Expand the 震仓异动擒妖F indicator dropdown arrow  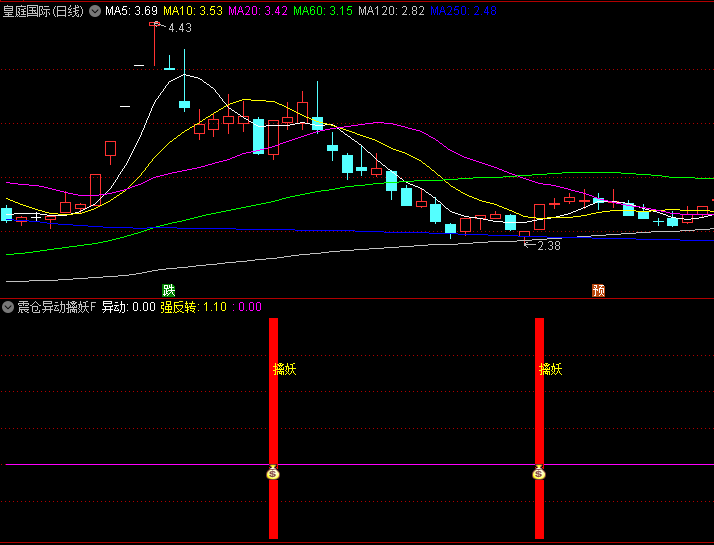(8, 307)
